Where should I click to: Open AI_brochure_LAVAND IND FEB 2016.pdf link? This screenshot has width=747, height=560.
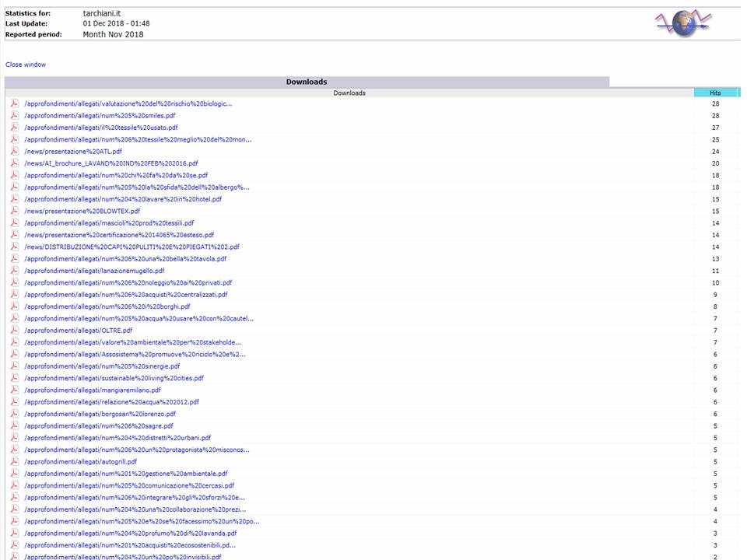(x=110, y=163)
